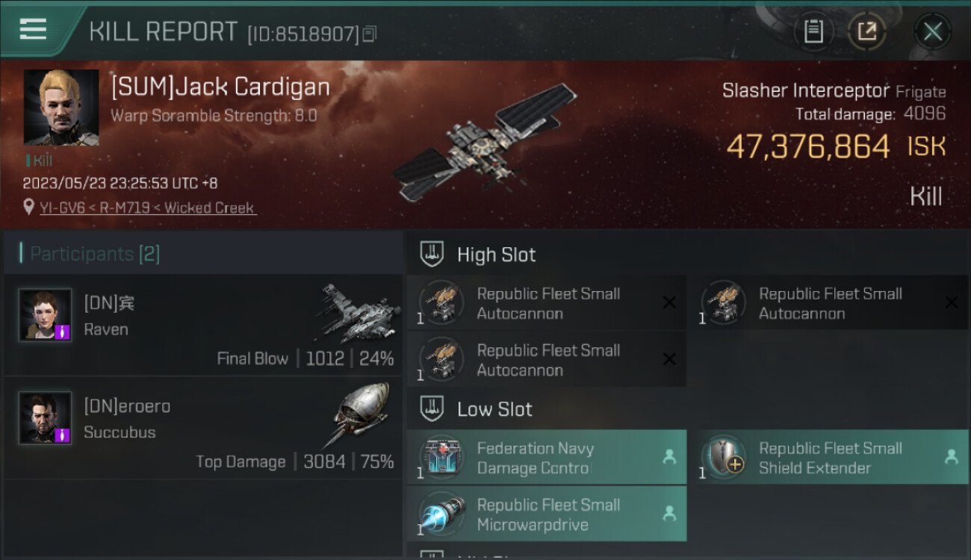Click the person icon on Damage Control row
971x560 pixels.
click(669, 457)
